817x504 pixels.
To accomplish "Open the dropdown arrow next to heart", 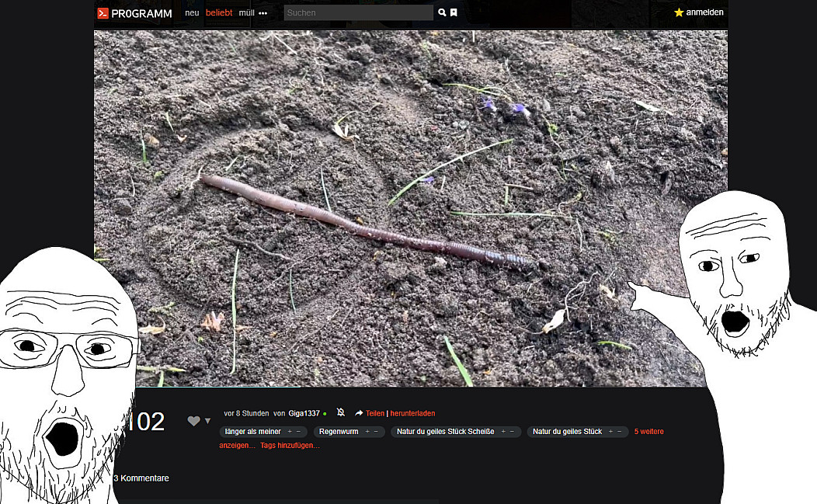I will [x=207, y=422].
